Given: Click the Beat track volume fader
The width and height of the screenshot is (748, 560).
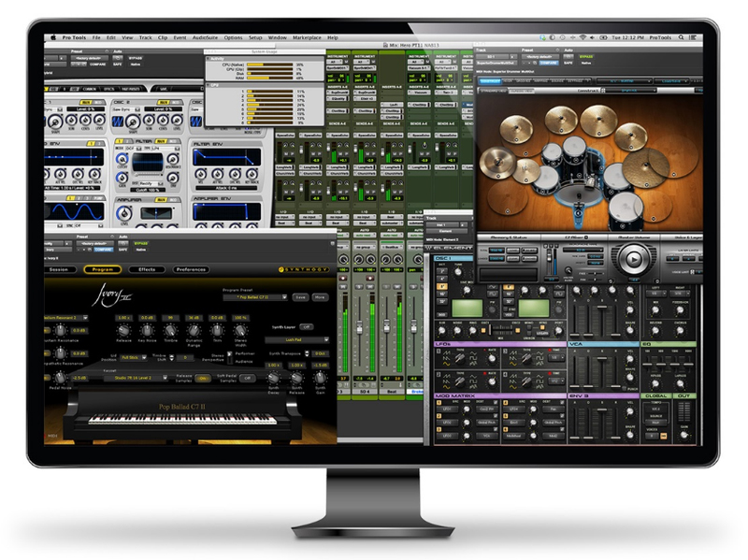Looking at the screenshot, I should pyautogui.click(x=386, y=325).
